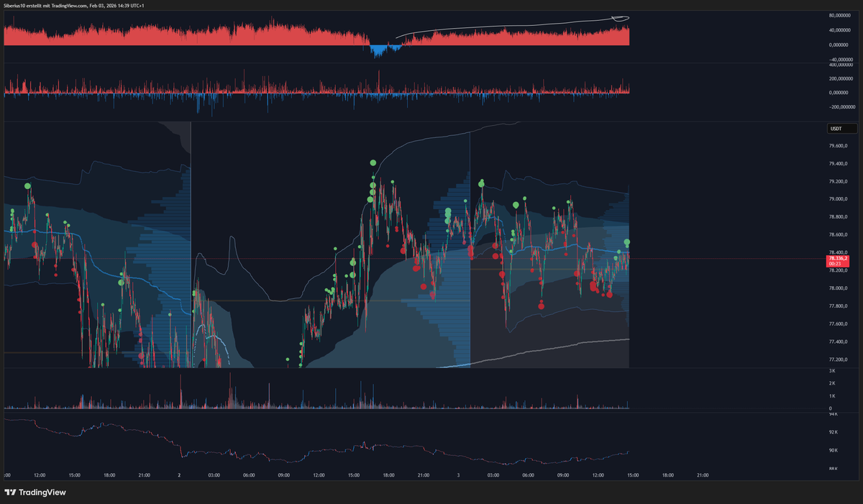The height and width of the screenshot is (504, 863).
Task: Click the 77.200,0 price axis label
Action: click(839, 359)
